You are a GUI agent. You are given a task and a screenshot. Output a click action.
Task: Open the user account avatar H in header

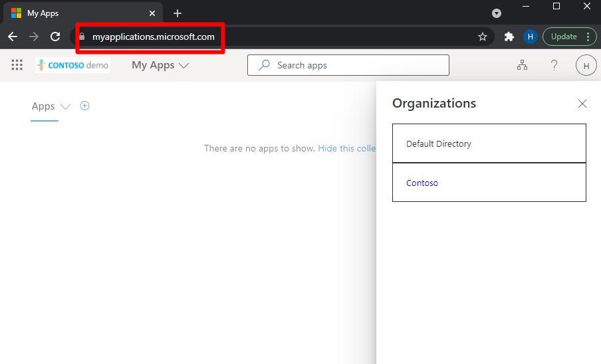(x=586, y=65)
